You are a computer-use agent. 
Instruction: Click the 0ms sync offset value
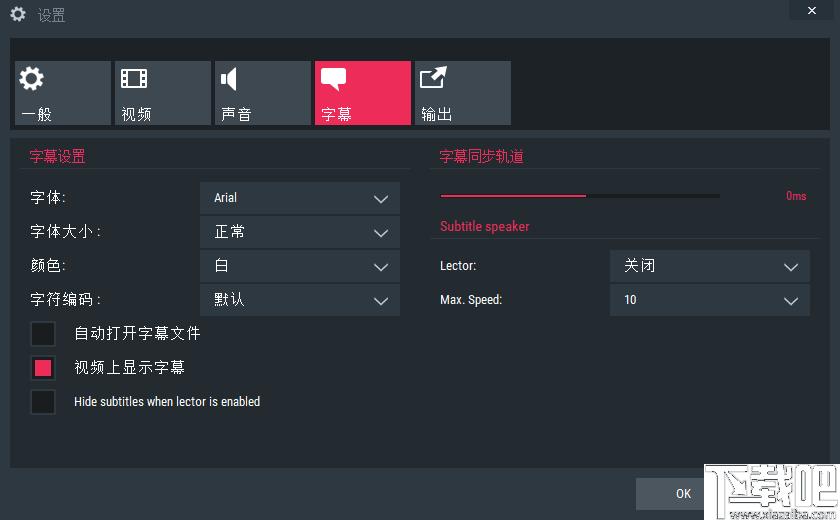coord(796,196)
